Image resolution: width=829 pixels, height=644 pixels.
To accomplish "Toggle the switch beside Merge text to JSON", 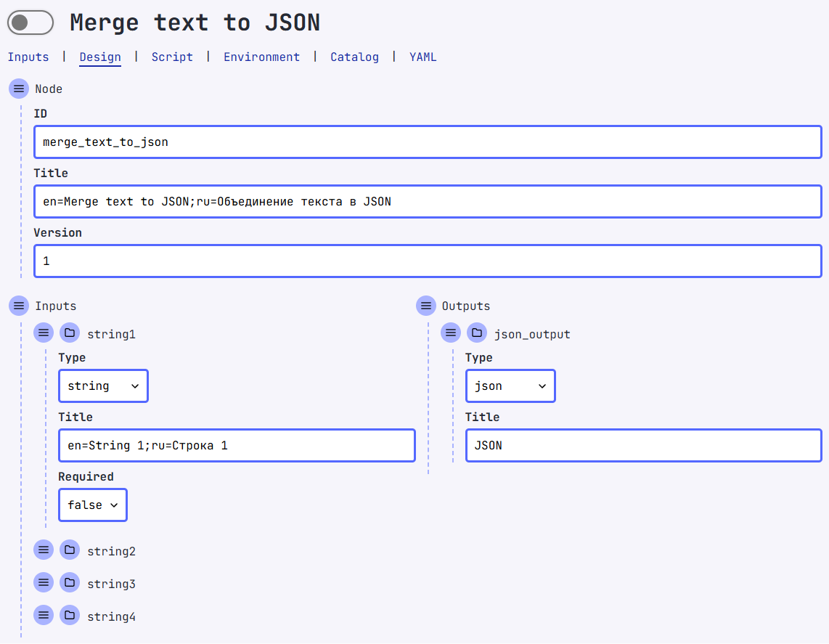I will coord(30,23).
